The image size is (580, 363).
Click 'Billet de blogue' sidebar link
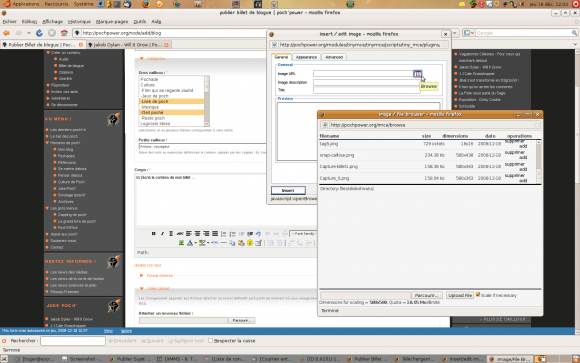pyautogui.click(x=71, y=65)
